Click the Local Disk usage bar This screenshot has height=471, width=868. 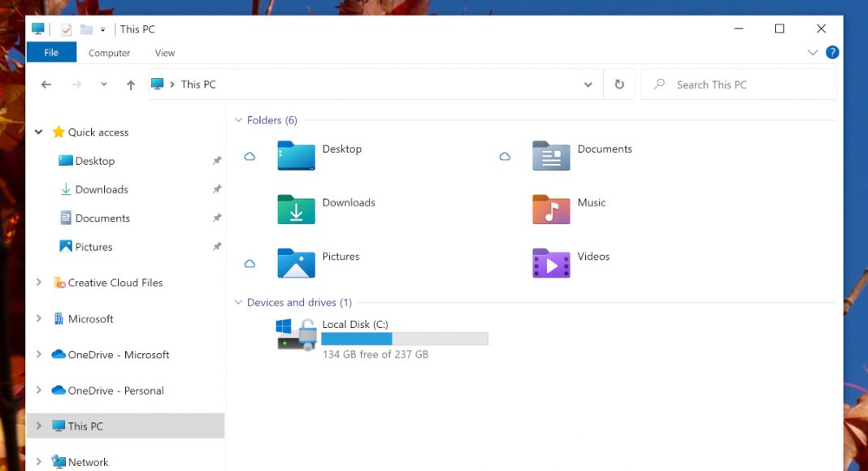point(405,339)
